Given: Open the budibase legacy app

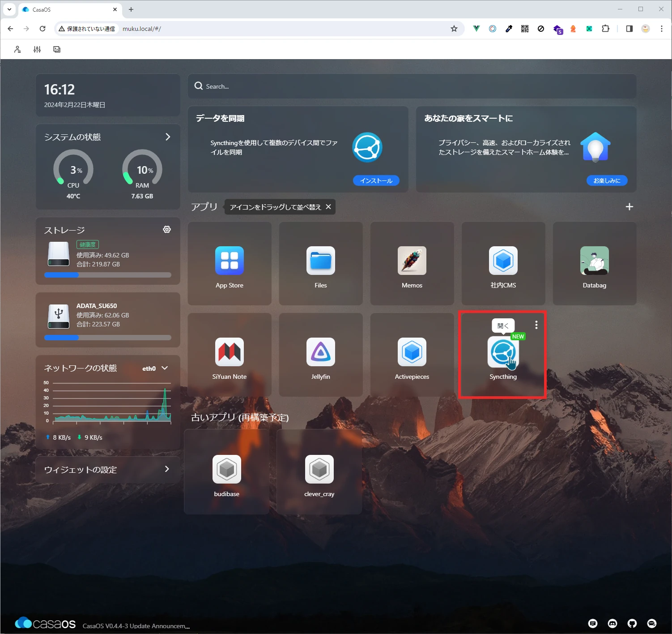Looking at the screenshot, I should 227,469.
